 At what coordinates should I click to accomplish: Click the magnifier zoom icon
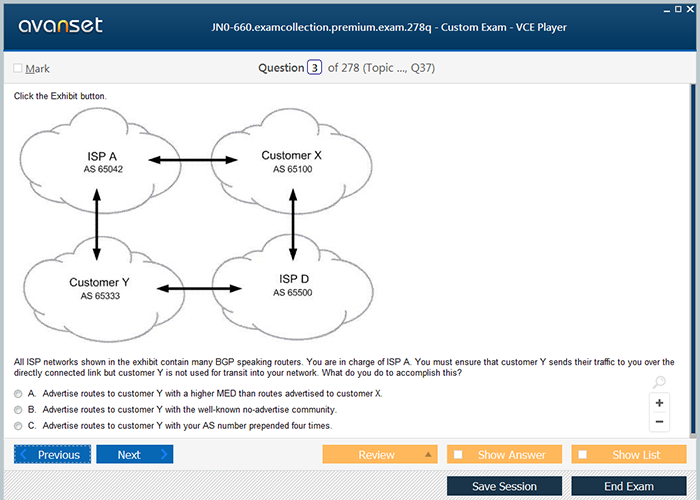(x=659, y=382)
